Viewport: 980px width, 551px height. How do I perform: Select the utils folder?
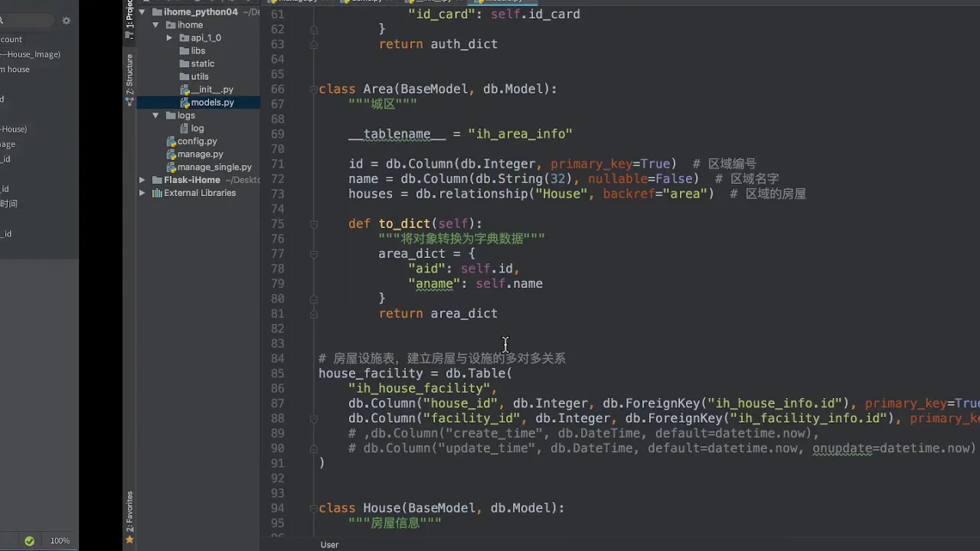[200, 77]
